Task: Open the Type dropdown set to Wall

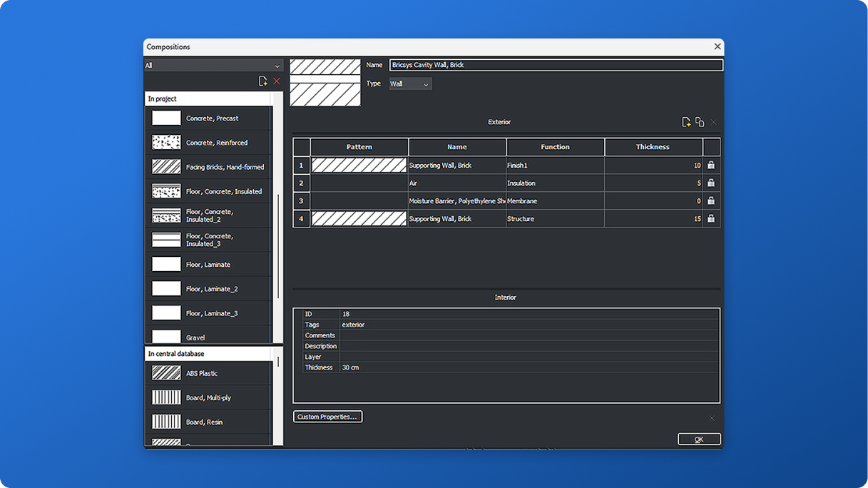Action: (410, 84)
